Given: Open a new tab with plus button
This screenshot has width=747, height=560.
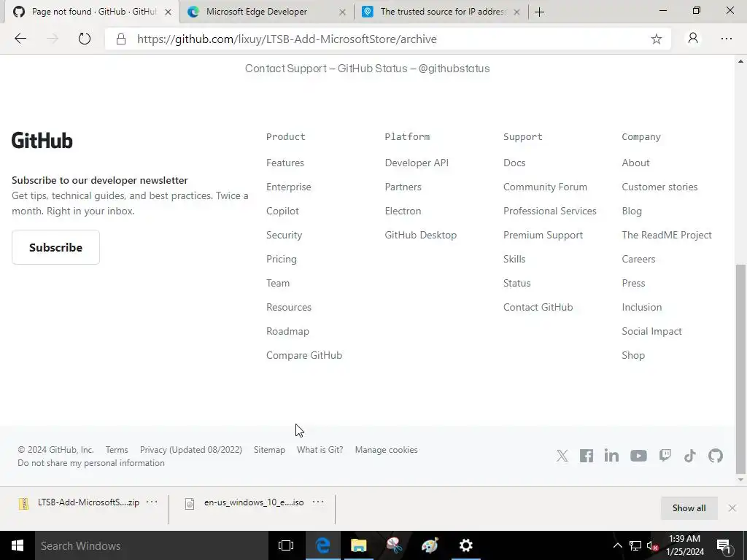Looking at the screenshot, I should tap(539, 12).
